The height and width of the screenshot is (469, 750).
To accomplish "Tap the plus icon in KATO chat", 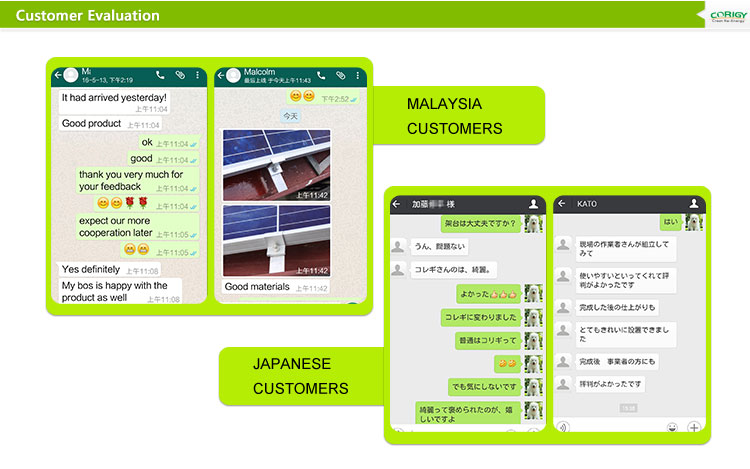I will [x=694, y=427].
